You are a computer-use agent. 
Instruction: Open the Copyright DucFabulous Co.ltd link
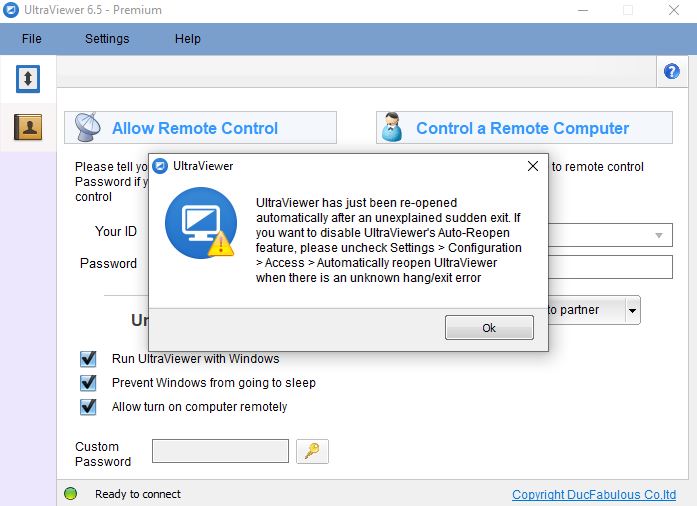594,494
